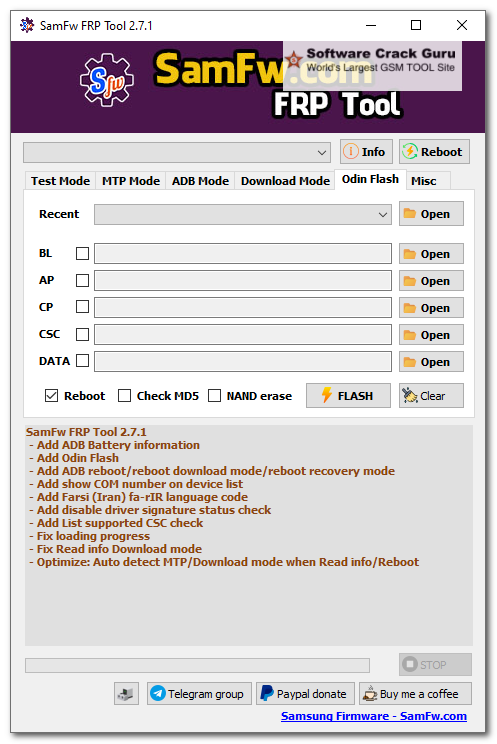
Task: Open a CSC firmware file
Action: point(431,335)
